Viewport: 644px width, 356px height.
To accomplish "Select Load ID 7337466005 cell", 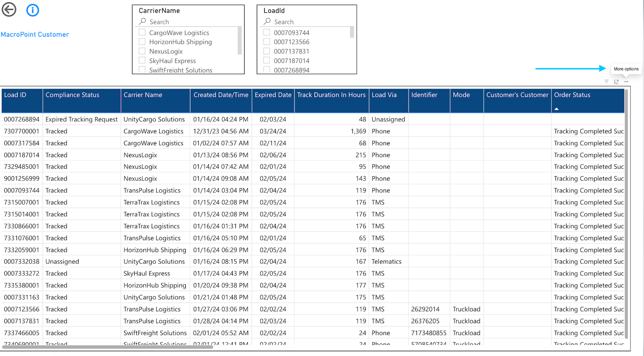I will pos(22,333).
